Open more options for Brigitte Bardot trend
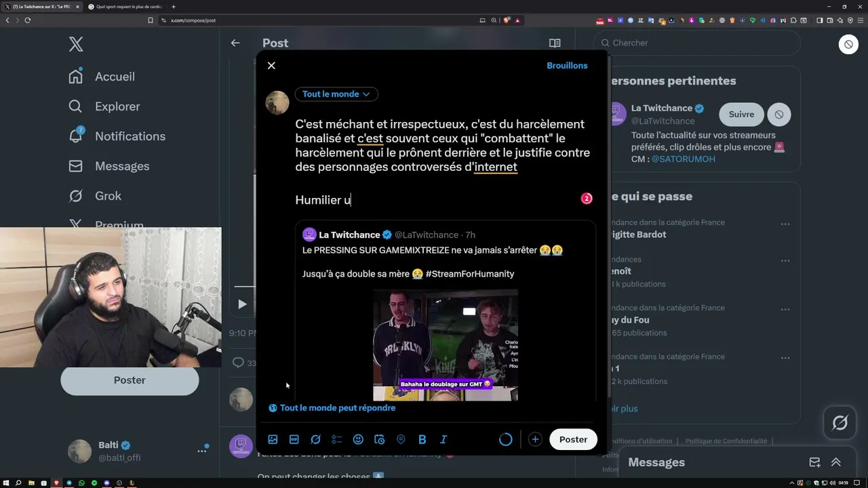Image resolution: width=868 pixels, height=488 pixels. (785, 224)
